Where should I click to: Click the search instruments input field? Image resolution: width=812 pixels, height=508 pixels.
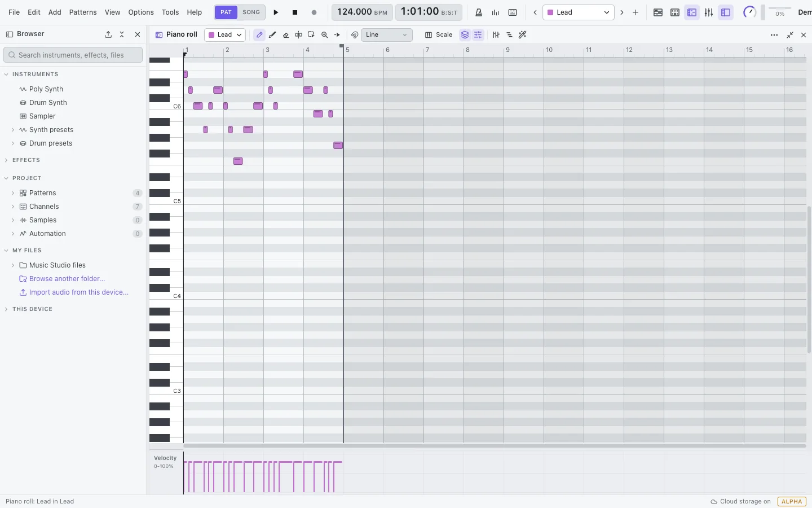(73, 55)
